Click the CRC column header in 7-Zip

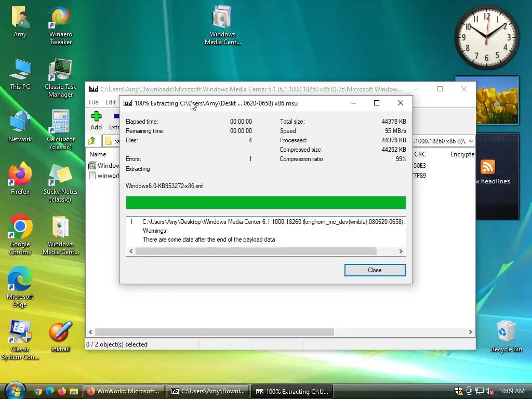tap(420, 154)
